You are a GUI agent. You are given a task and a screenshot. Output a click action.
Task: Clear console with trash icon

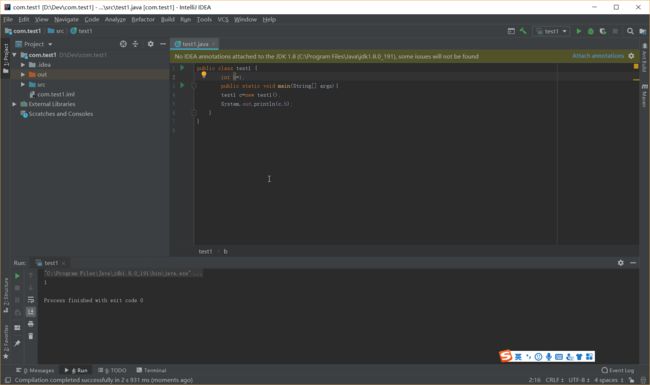coord(31,336)
